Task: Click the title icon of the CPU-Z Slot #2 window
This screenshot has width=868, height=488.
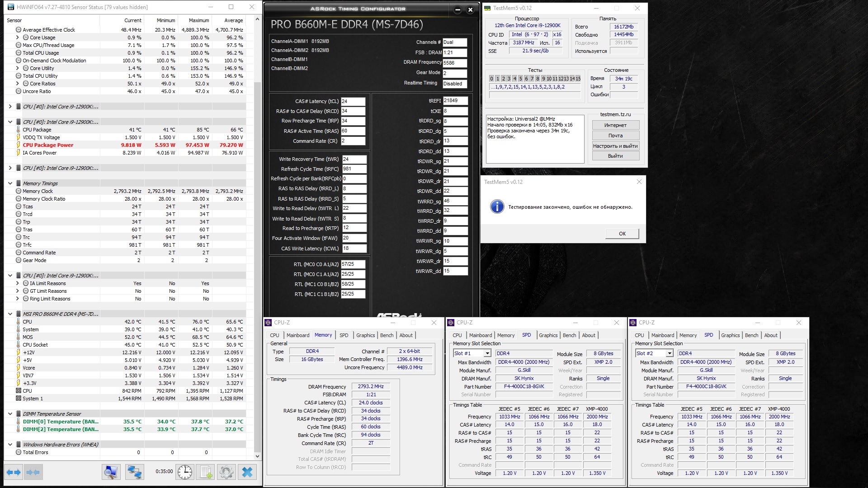Action: coord(633,323)
